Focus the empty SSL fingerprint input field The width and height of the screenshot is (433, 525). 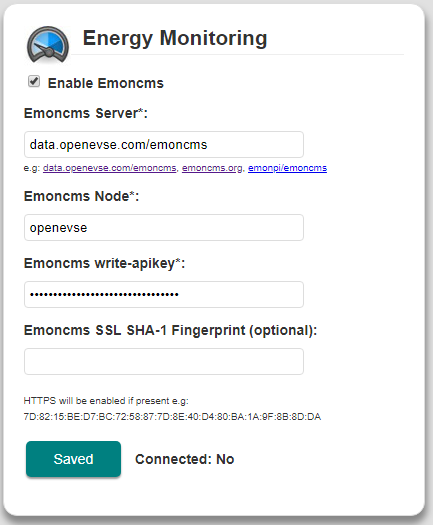pyautogui.click(x=164, y=362)
